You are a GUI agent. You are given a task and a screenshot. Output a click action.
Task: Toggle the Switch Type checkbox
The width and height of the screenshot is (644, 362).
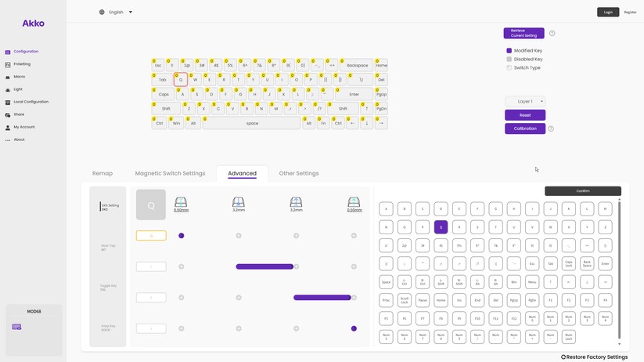(x=509, y=68)
